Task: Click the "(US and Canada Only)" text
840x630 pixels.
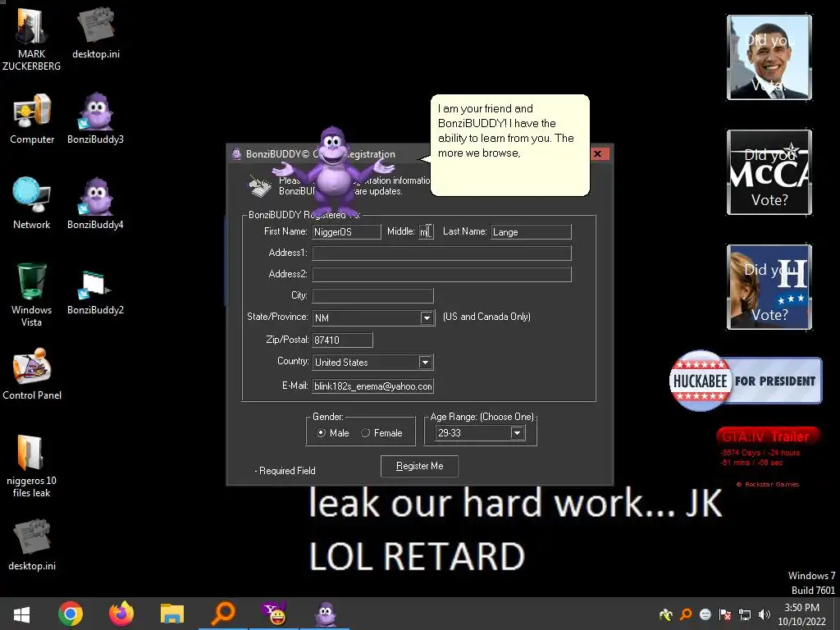Action: coord(486,317)
